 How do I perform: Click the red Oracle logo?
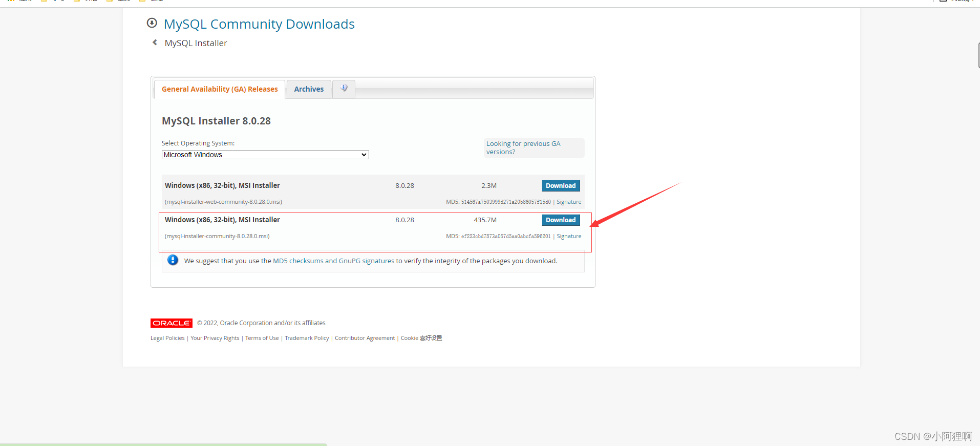coord(172,323)
